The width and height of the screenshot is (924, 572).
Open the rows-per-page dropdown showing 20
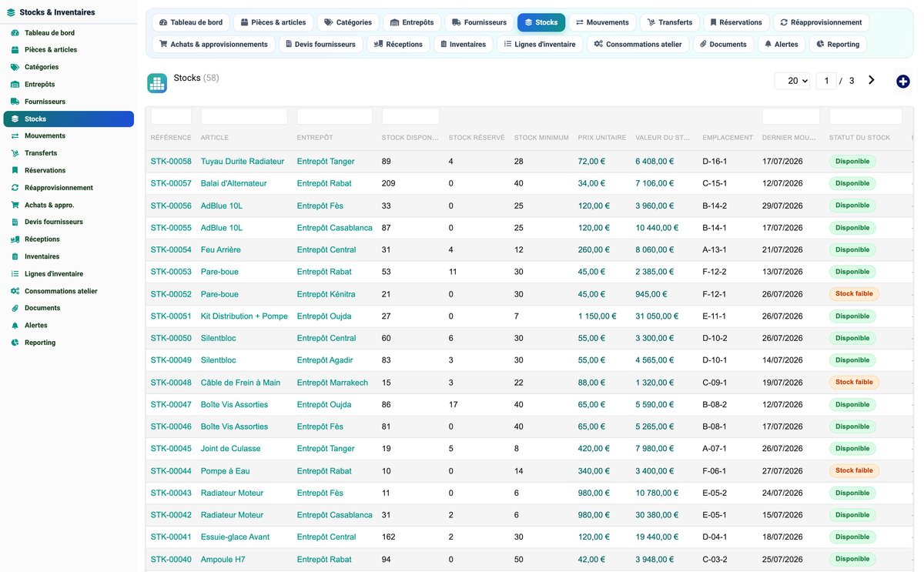pyautogui.click(x=792, y=81)
